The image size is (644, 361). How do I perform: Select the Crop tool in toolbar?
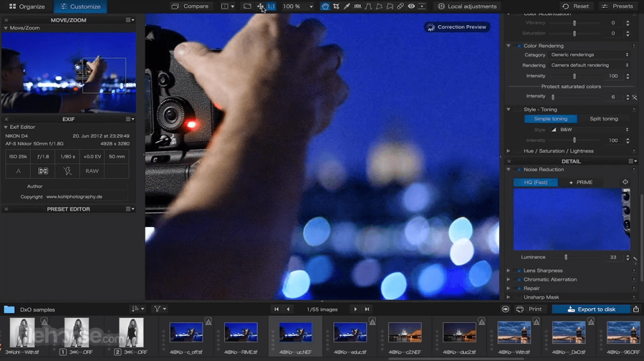(x=336, y=6)
